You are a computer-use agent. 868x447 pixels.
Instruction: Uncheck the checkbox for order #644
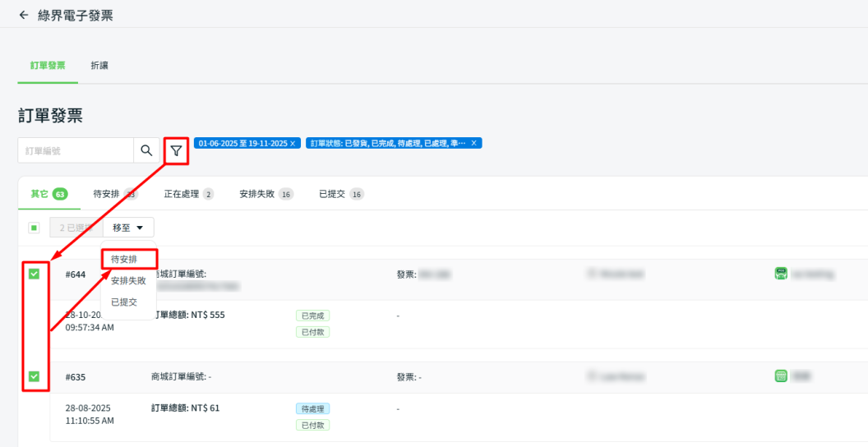[34, 274]
